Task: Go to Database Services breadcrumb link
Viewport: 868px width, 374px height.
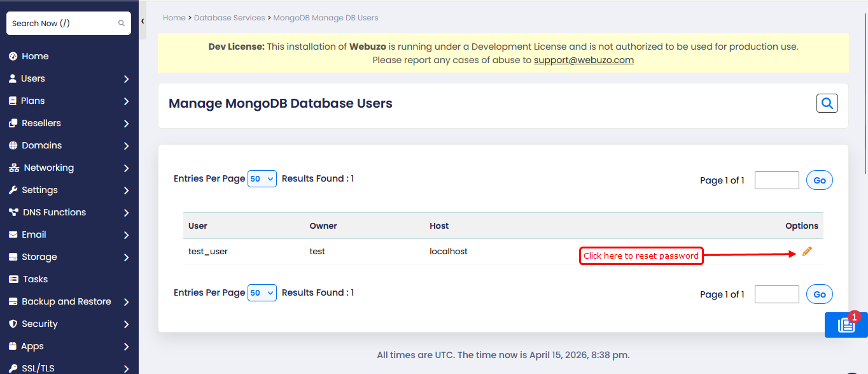Action: click(x=229, y=18)
